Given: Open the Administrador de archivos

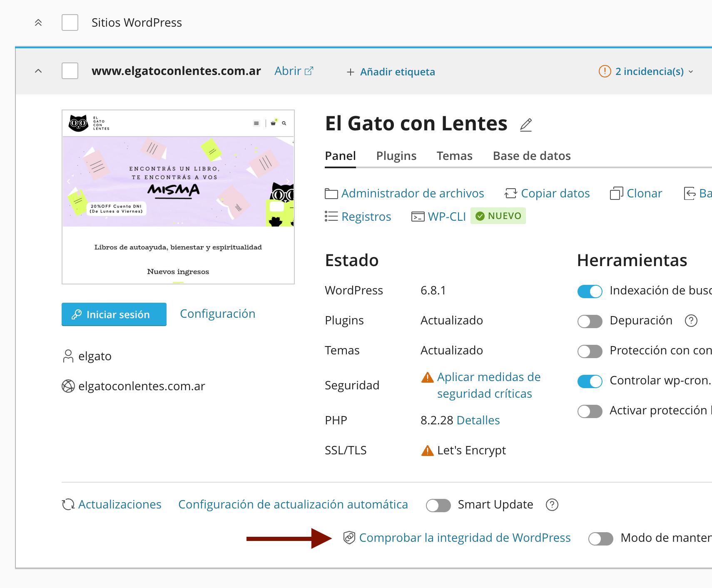Looking at the screenshot, I should tap(413, 193).
